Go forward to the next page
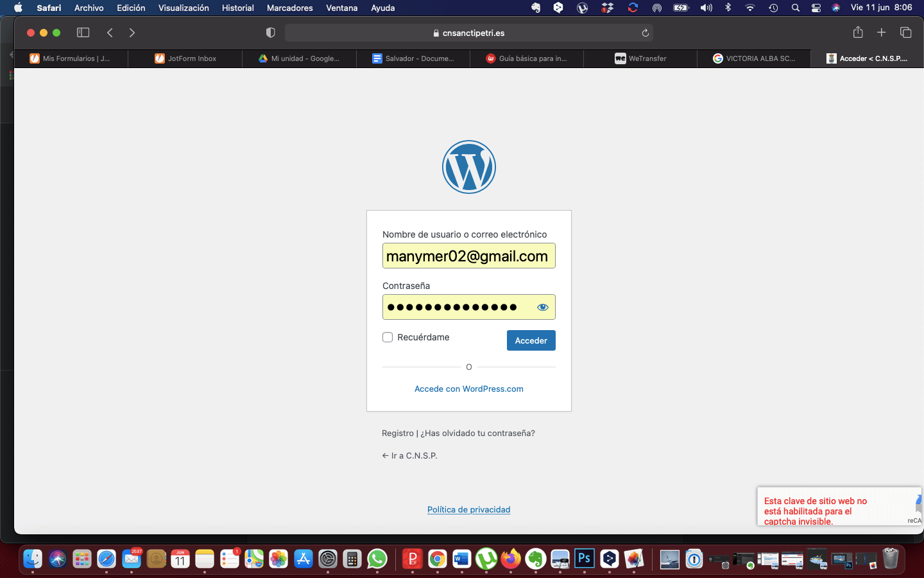Screen dimensions: 924x578 pos(132,33)
